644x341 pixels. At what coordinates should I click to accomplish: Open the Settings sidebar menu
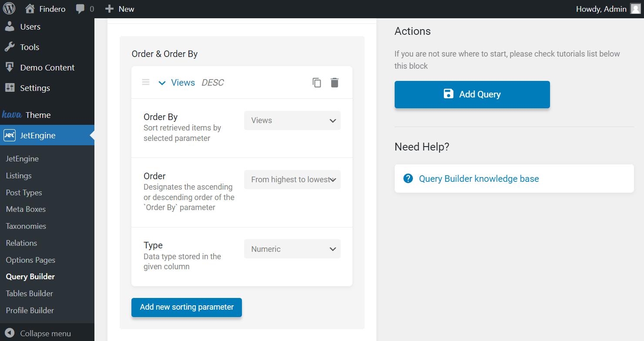click(x=35, y=88)
